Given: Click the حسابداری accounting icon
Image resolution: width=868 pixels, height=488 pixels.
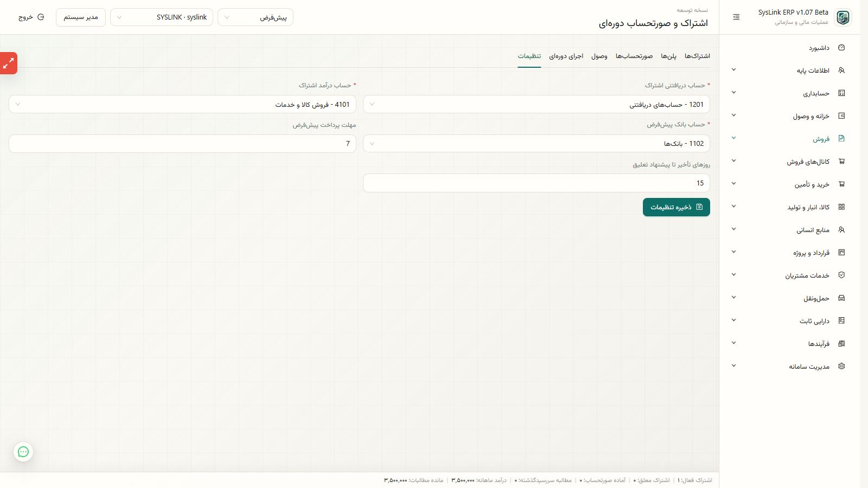Looking at the screenshot, I should (841, 93).
